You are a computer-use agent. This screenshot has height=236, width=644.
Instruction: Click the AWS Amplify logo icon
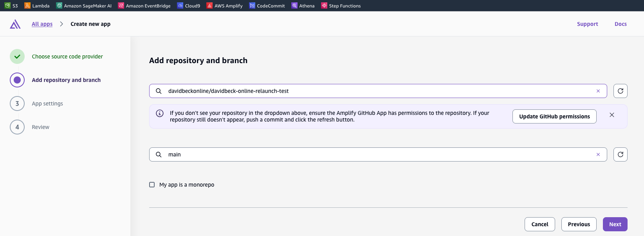[x=15, y=24]
